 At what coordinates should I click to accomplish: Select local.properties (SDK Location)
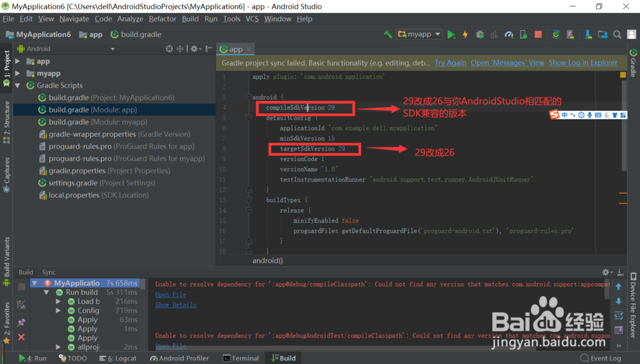coord(93,195)
